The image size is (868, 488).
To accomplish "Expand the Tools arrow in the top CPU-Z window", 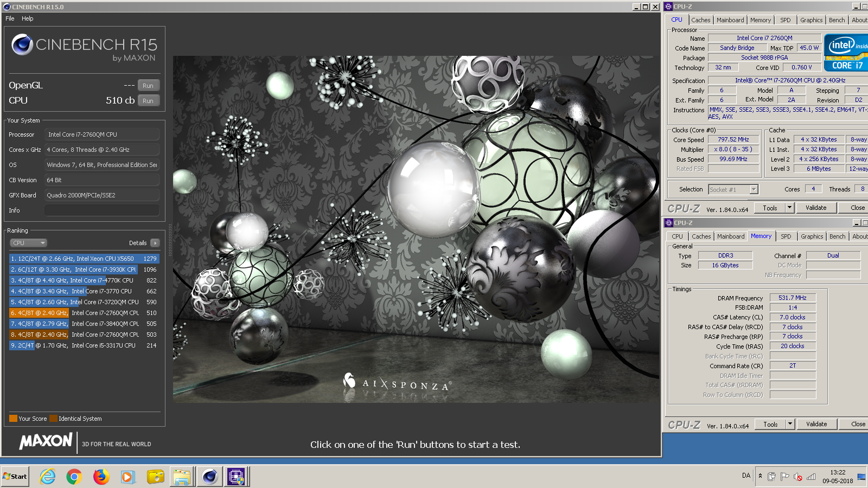I will pyautogui.click(x=790, y=208).
